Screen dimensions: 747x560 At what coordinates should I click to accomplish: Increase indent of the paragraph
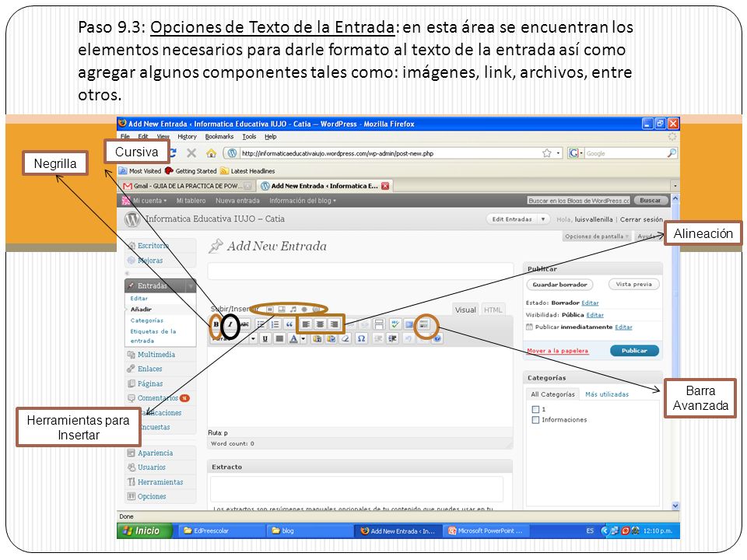(x=392, y=338)
